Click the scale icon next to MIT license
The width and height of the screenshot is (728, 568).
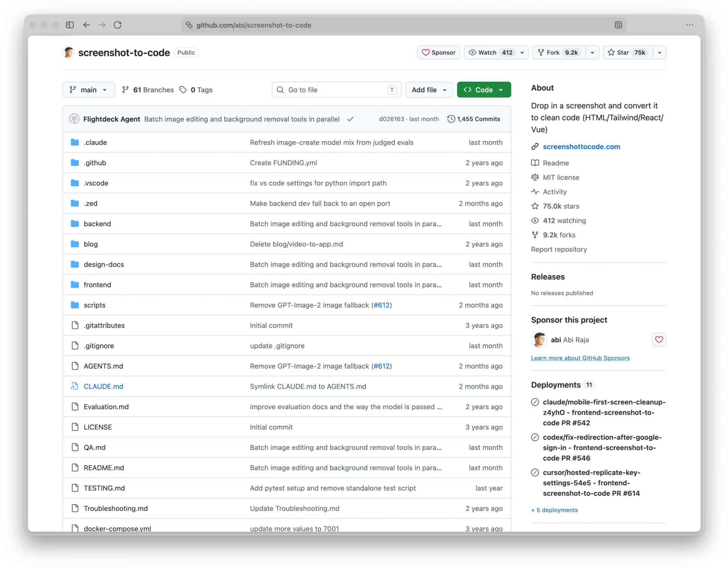[x=535, y=177]
